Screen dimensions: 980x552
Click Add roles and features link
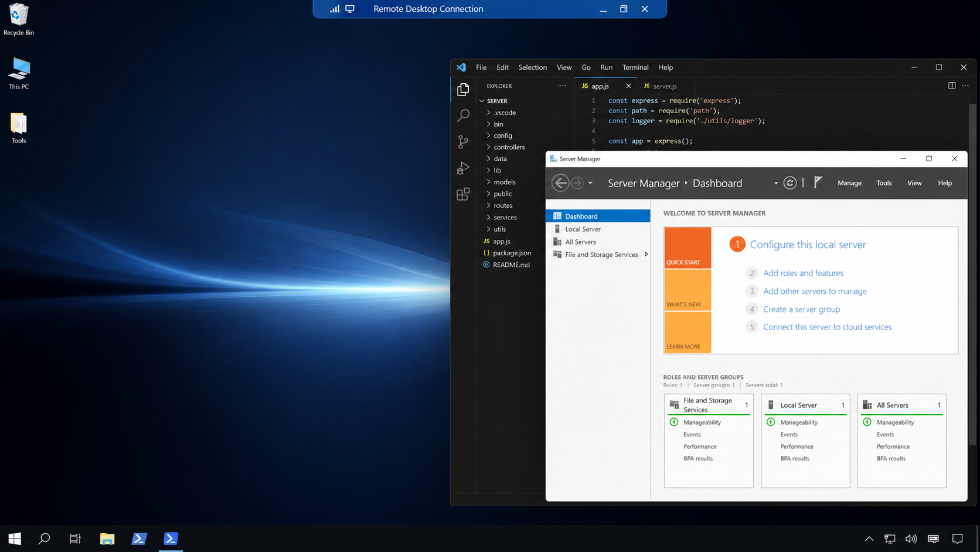click(803, 273)
